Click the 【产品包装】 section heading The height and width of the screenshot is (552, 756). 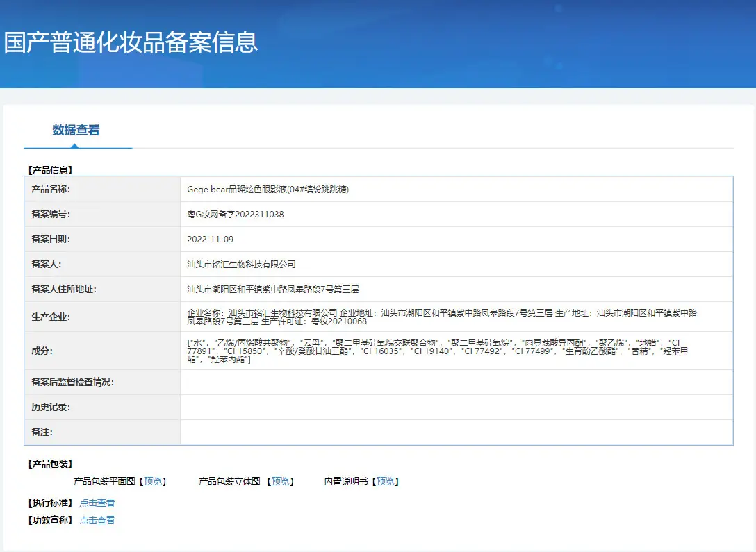(50, 464)
